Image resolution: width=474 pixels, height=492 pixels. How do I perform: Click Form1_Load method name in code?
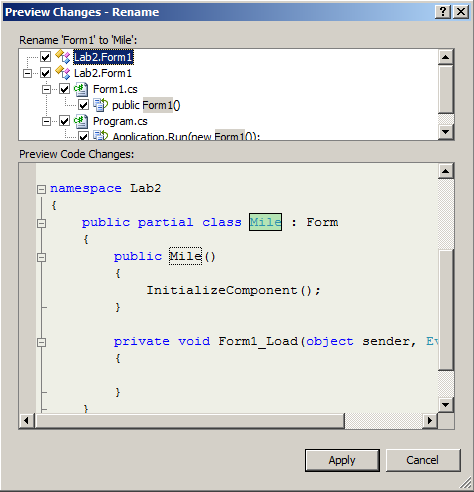tap(258, 341)
